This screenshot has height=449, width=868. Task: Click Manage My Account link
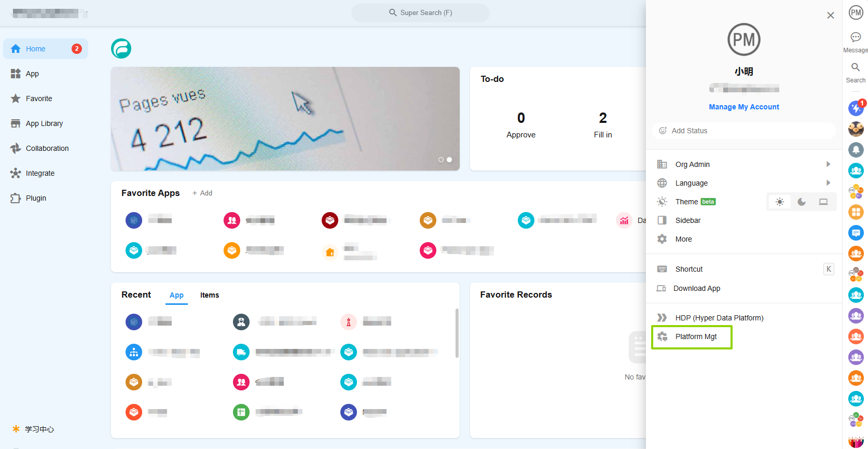tap(743, 107)
